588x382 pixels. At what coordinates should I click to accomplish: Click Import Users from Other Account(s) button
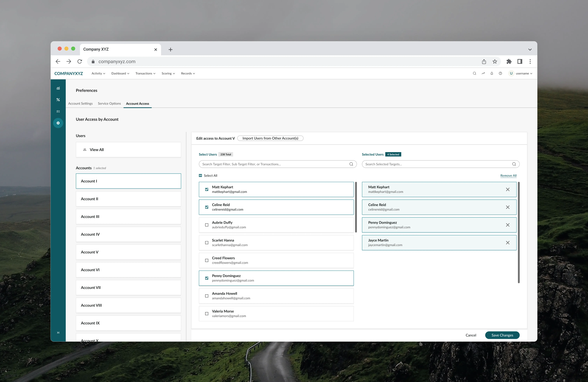[x=270, y=138]
